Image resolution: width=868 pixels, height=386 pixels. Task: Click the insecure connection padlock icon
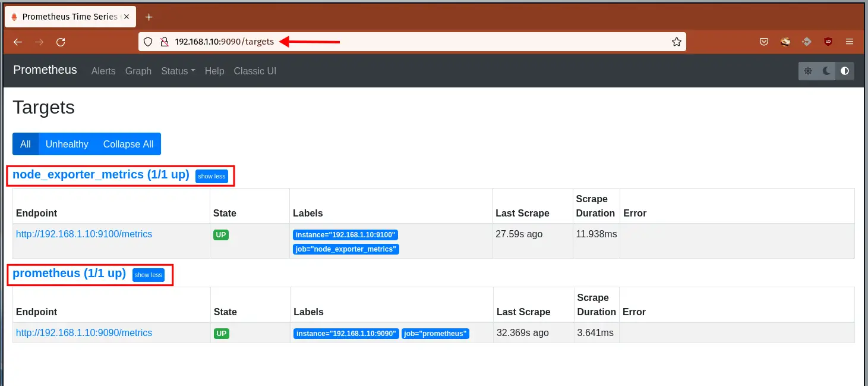165,42
